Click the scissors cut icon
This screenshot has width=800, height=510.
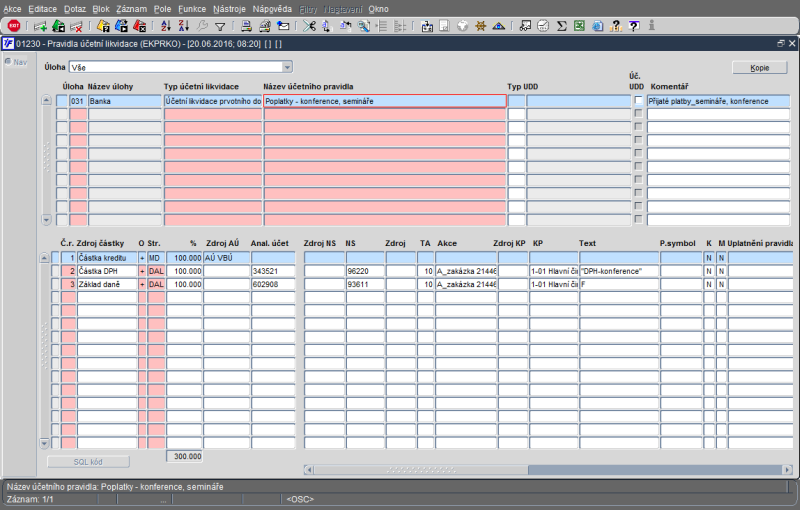310,26
